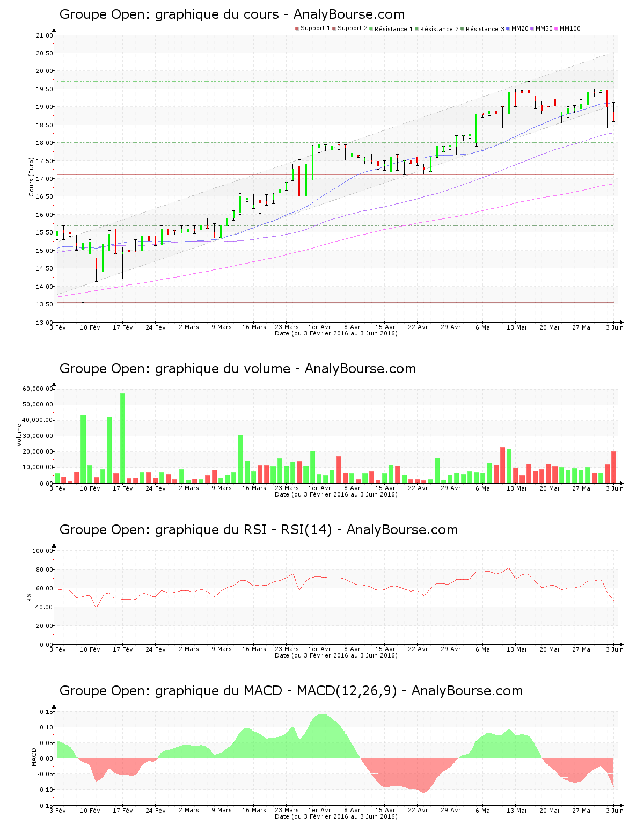The image size is (644, 832).
Task: Click the 60,000.00 volume axis value
Action: point(38,389)
